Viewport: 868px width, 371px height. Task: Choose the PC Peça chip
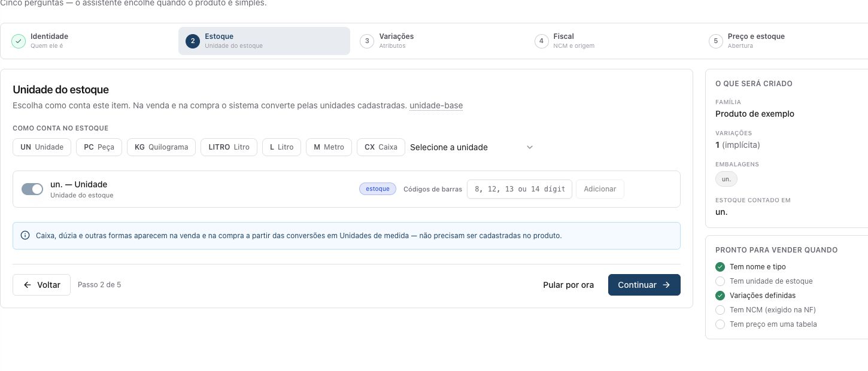[x=99, y=147]
